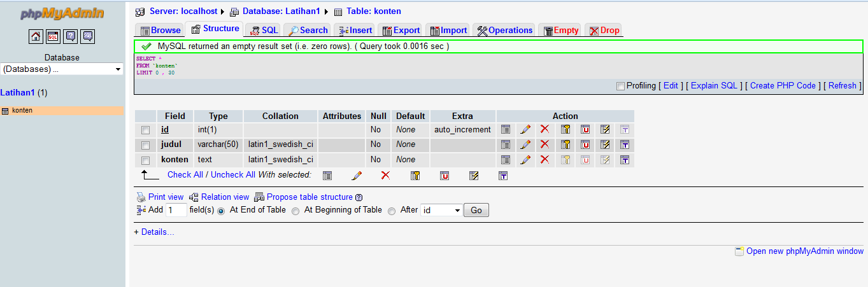
Task: Open the After field dropdown showing id
Action: pos(441,210)
